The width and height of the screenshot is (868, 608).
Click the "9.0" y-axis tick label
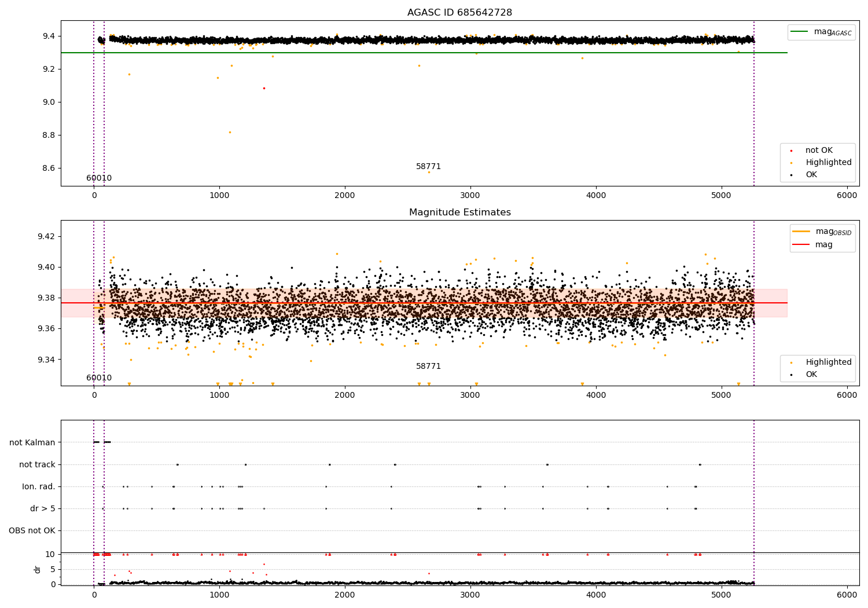[49, 102]
